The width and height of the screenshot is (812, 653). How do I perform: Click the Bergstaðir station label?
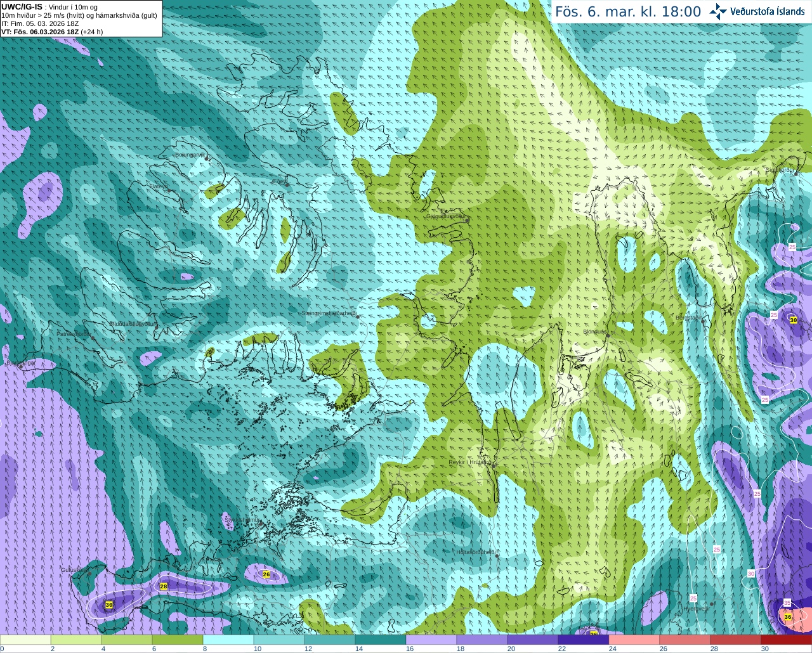coord(688,318)
